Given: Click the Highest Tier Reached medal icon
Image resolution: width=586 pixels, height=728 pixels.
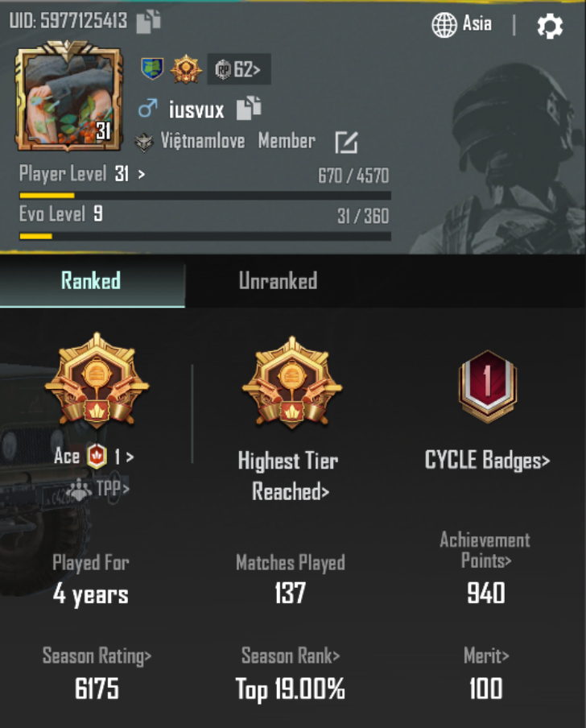Looking at the screenshot, I should coord(292,383).
